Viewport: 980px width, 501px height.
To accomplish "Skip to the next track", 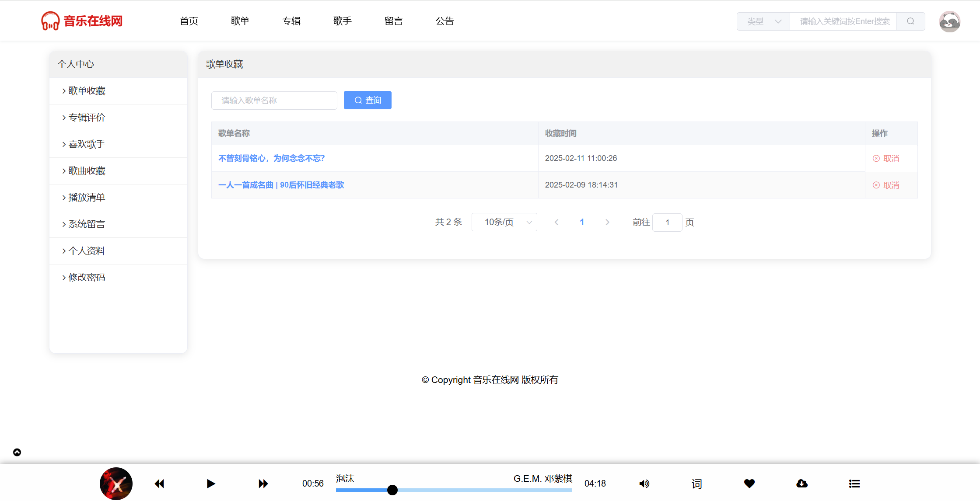I will [x=263, y=484].
